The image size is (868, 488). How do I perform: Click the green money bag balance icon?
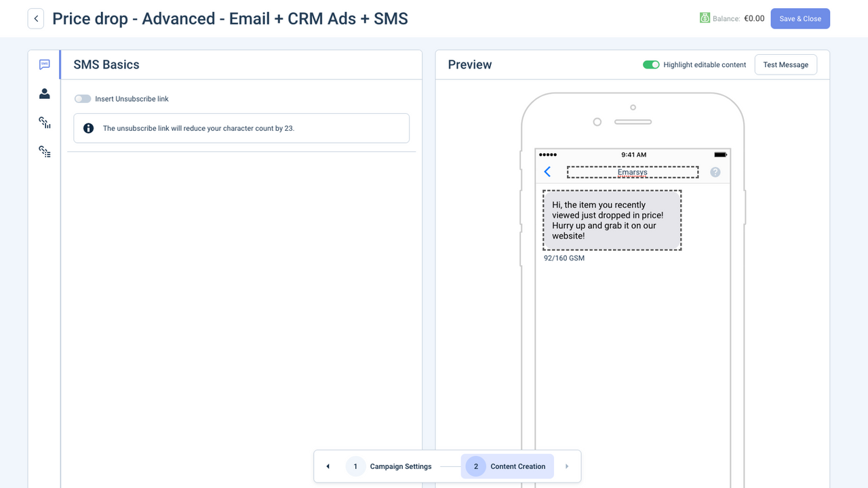point(705,18)
